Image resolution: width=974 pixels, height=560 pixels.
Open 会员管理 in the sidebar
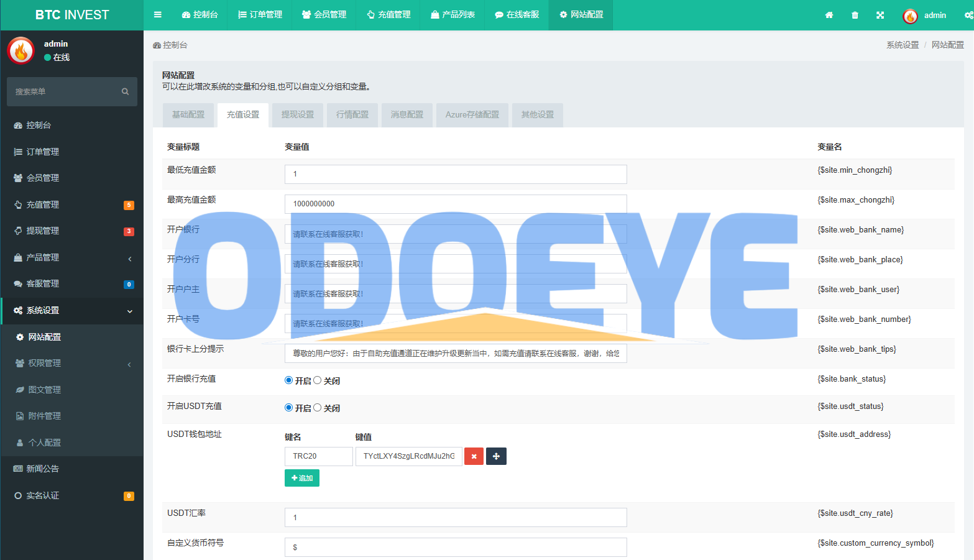point(72,178)
